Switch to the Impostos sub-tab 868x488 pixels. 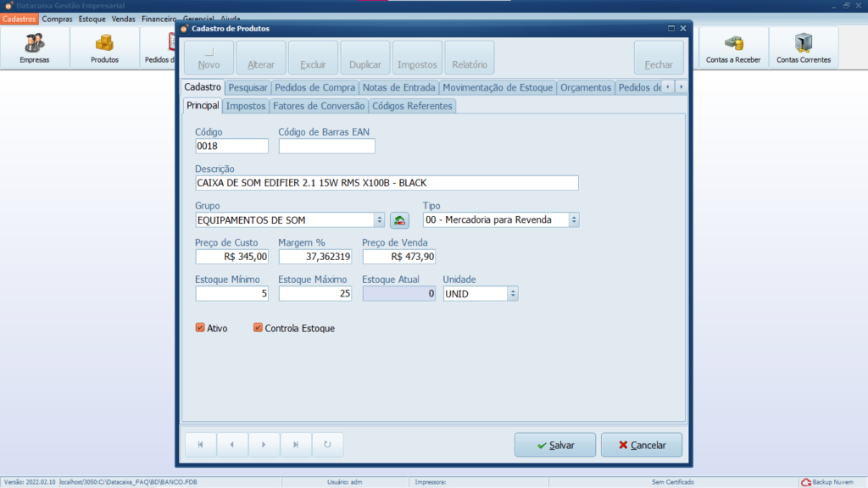click(246, 106)
